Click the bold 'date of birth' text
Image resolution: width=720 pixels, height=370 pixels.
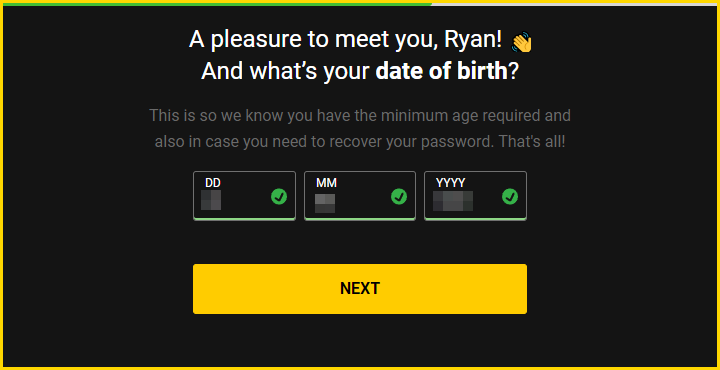pyautogui.click(x=441, y=71)
